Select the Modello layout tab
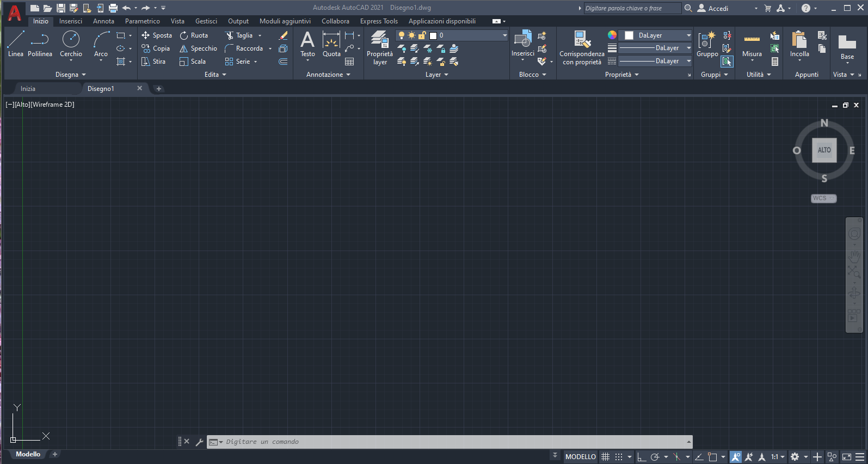 tap(28, 454)
